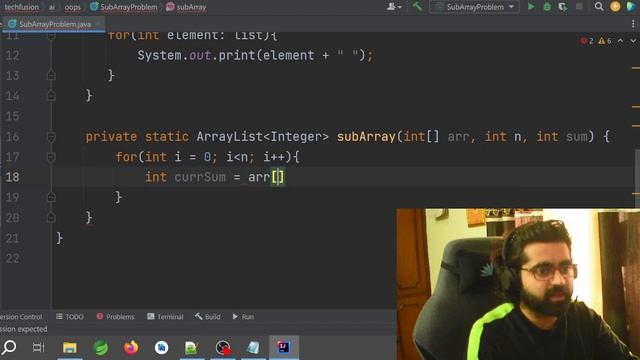Collapse the subArray method fold on line 16

pyautogui.click(x=51, y=137)
